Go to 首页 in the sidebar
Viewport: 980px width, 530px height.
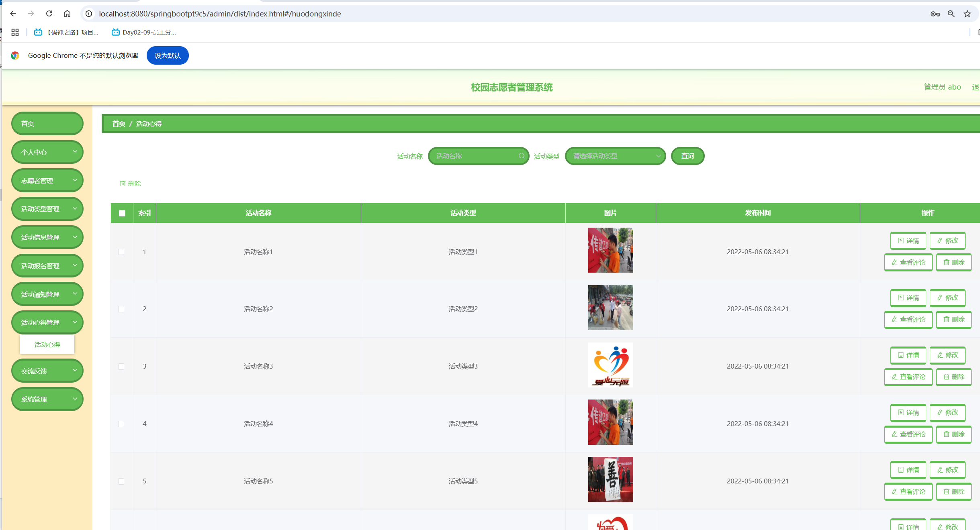point(47,124)
